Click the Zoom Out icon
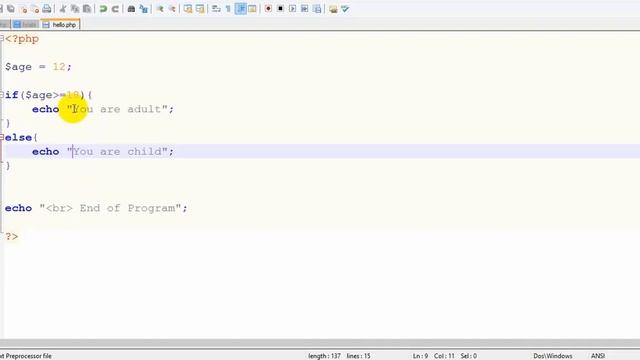640x360 pixels. (172, 9)
